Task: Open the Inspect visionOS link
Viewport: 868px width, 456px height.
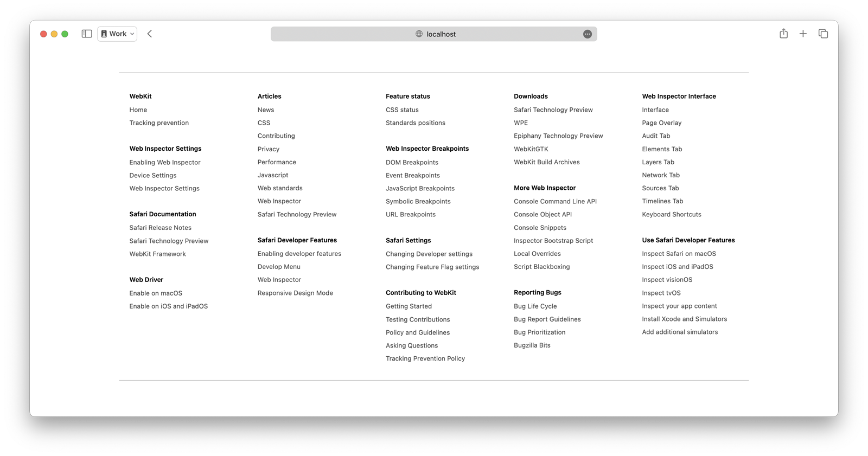Action: click(667, 280)
